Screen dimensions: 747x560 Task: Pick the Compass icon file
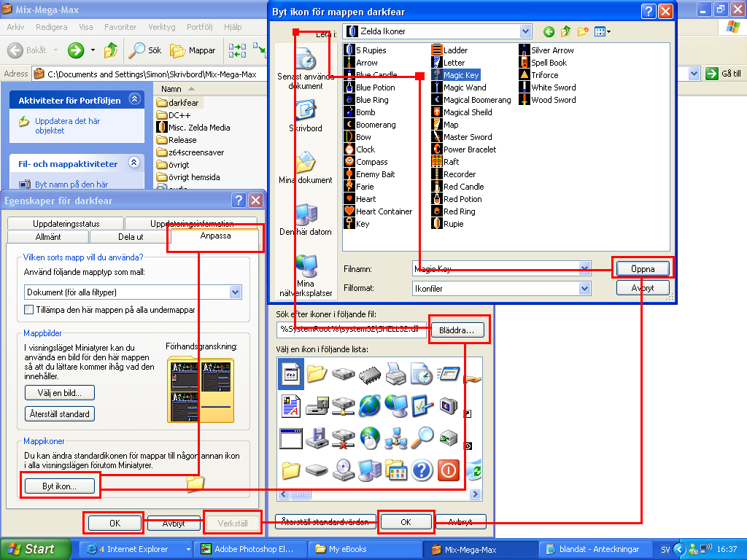coord(366,161)
